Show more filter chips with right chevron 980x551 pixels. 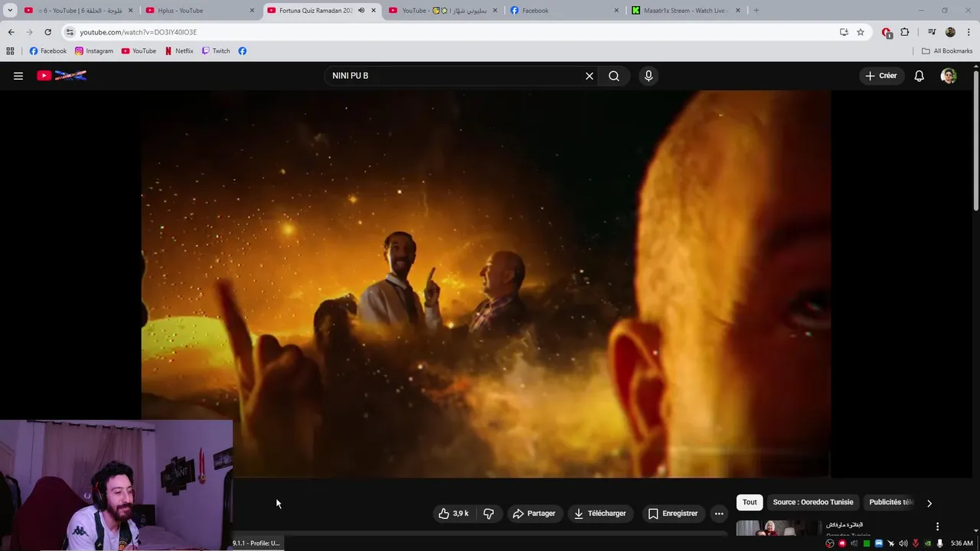point(929,503)
